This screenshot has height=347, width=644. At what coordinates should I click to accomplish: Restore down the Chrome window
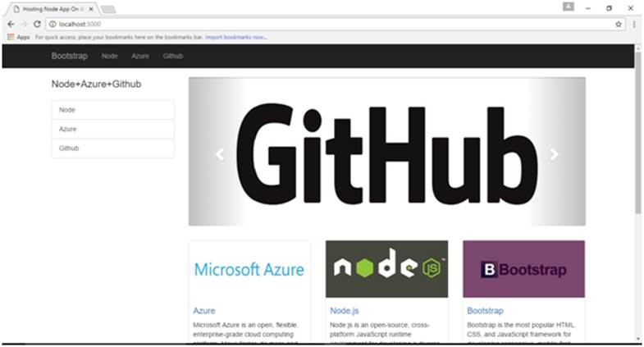[609, 8]
